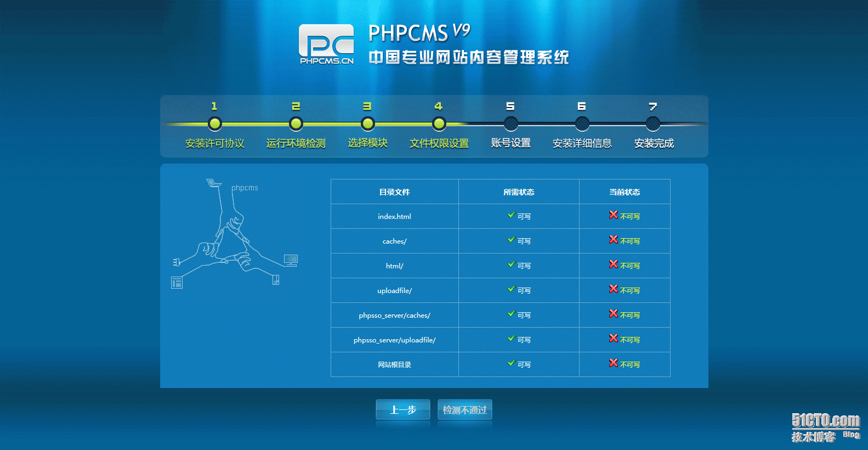The height and width of the screenshot is (450, 868).
Task: Click the red X in phpsso_server/caches/ row
Action: pyautogui.click(x=614, y=313)
